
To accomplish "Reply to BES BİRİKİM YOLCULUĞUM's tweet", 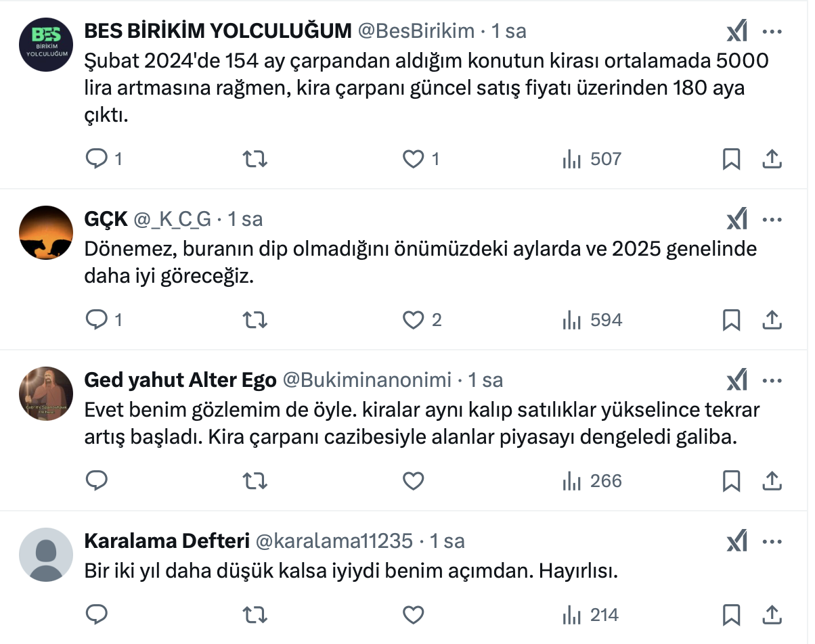I will (97, 159).
